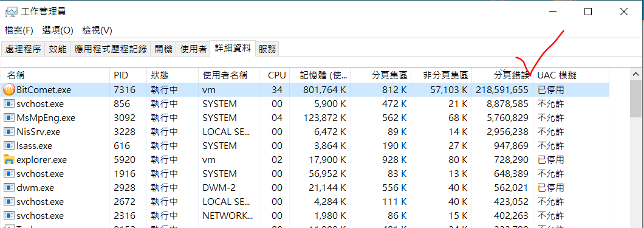Click PID value 2672
644x228 pixels.
[125, 201]
